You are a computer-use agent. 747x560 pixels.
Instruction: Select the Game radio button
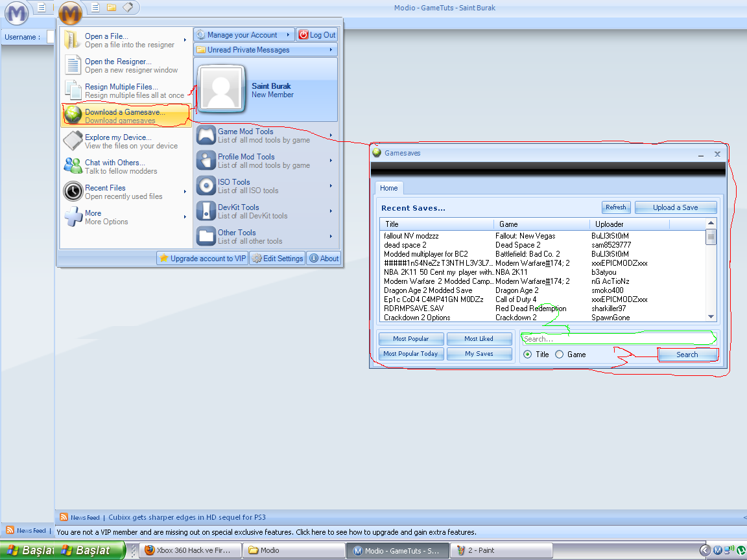(x=560, y=355)
